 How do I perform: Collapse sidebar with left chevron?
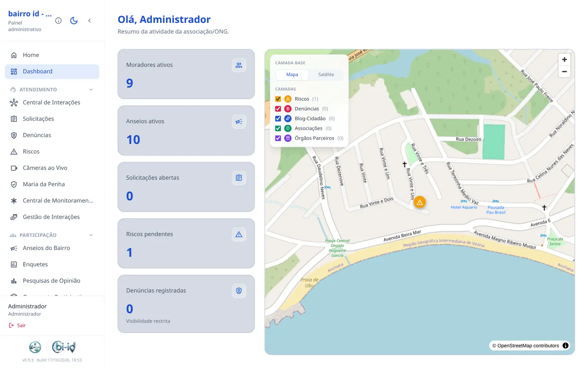pyautogui.click(x=89, y=20)
